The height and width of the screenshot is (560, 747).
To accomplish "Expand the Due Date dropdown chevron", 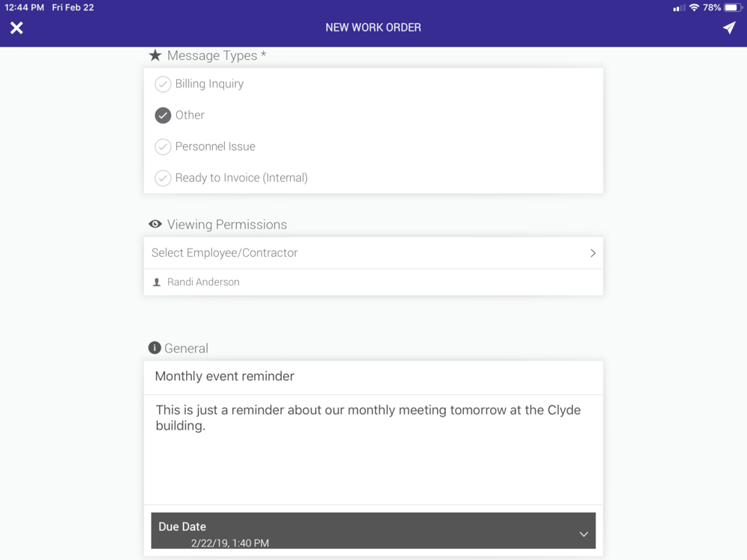I will tap(583, 535).
